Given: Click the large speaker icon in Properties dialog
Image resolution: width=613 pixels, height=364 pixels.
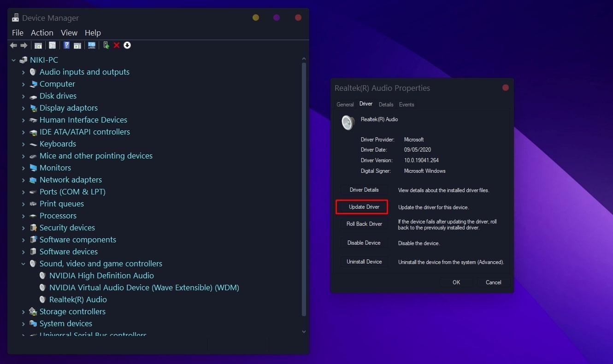Looking at the screenshot, I should pos(348,122).
